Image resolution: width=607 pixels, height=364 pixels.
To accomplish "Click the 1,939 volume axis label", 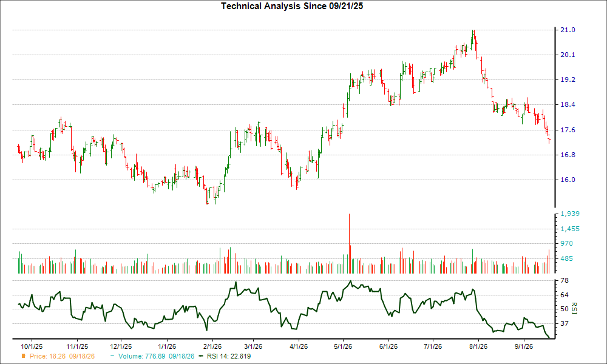I will pos(570,214).
